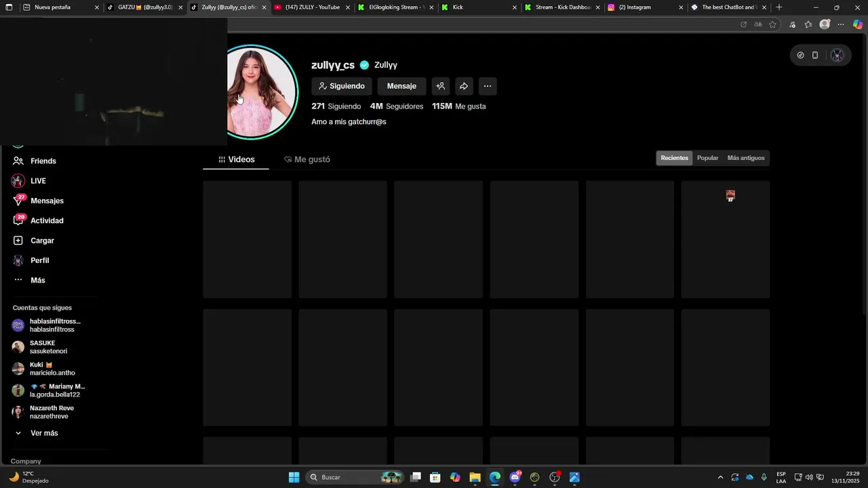The width and height of the screenshot is (868, 488).
Task: Open File Explorer from taskbar
Action: [x=475, y=477]
